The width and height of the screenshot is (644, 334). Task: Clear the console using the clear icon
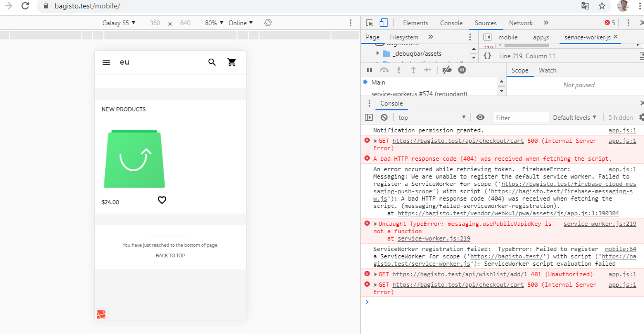coord(384,117)
